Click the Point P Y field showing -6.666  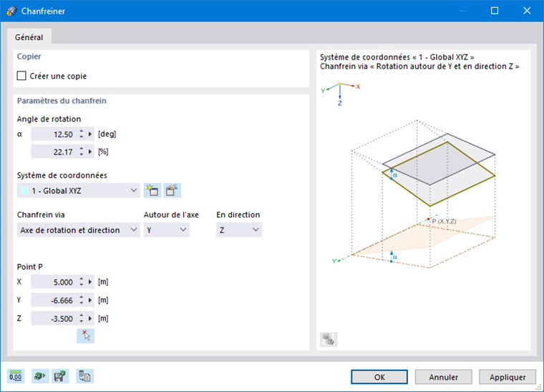pos(54,300)
